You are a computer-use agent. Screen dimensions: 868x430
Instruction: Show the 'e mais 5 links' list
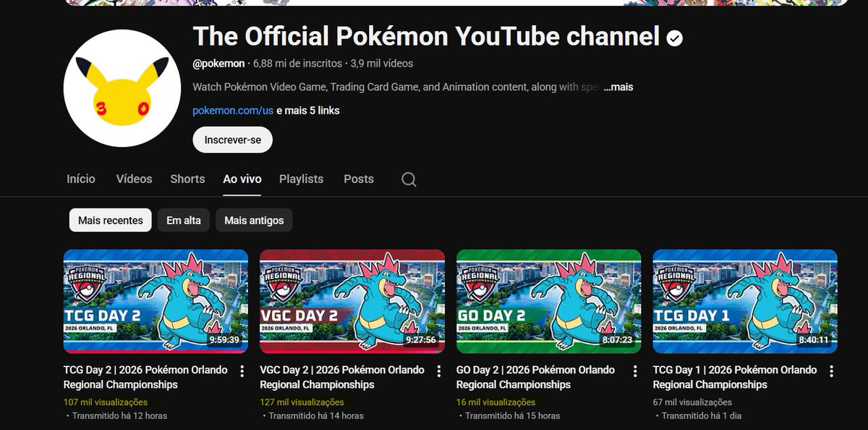pyautogui.click(x=308, y=111)
